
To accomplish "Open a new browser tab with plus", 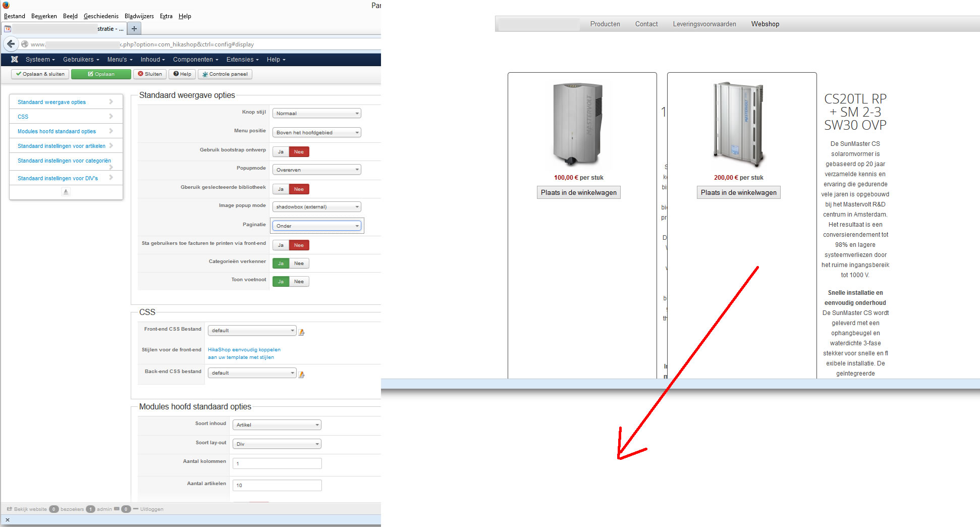I will click(134, 29).
